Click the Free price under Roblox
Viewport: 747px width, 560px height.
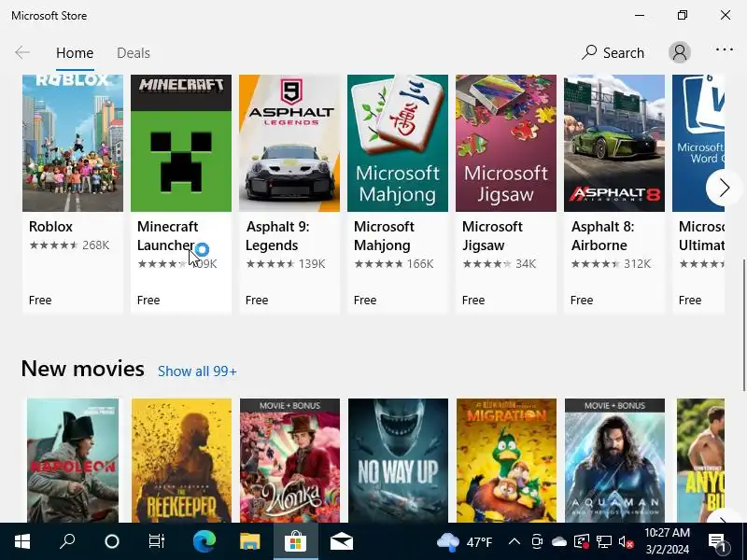pos(40,300)
